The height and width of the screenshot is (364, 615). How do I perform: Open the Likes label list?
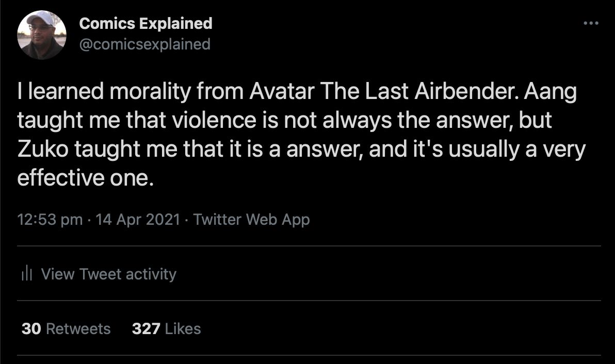[183, 329]
